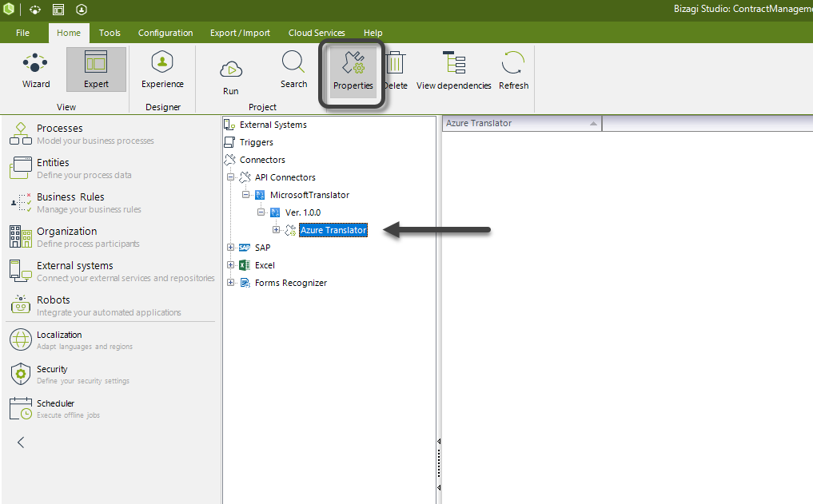Collapse the API Connectors node

(x=231, y=177)
